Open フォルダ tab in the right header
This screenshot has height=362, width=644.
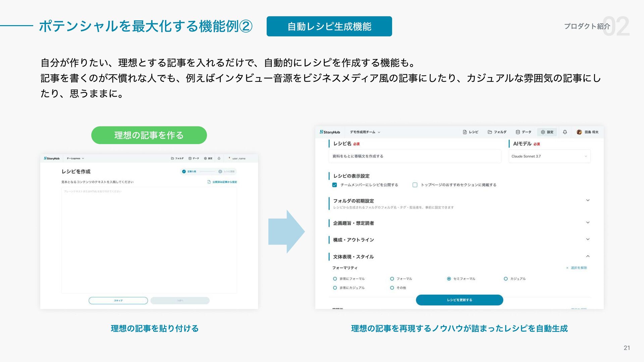click(497, 132)
